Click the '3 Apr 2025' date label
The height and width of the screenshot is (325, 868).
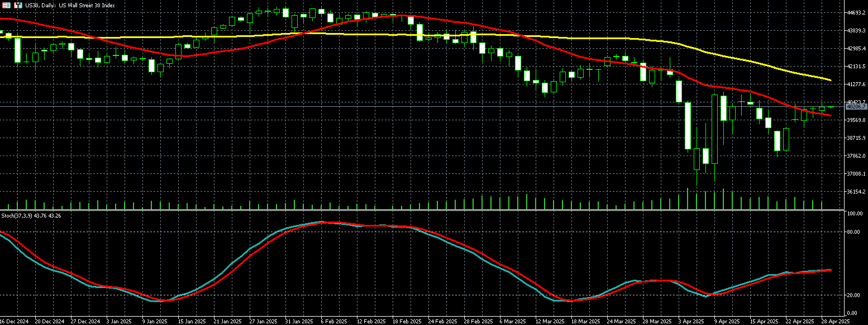pyautogui.click(x=691, y=322)
